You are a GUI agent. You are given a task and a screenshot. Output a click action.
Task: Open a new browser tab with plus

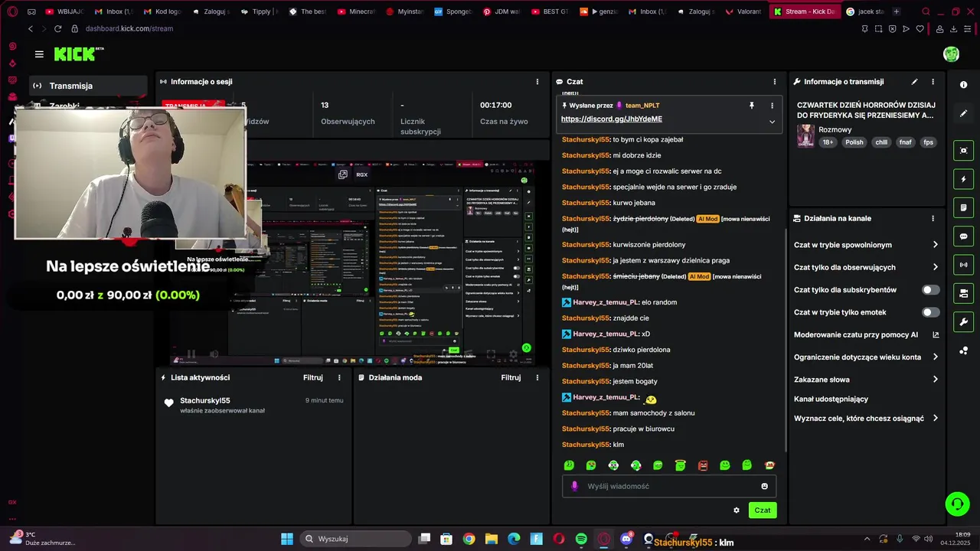click(897, 11)
